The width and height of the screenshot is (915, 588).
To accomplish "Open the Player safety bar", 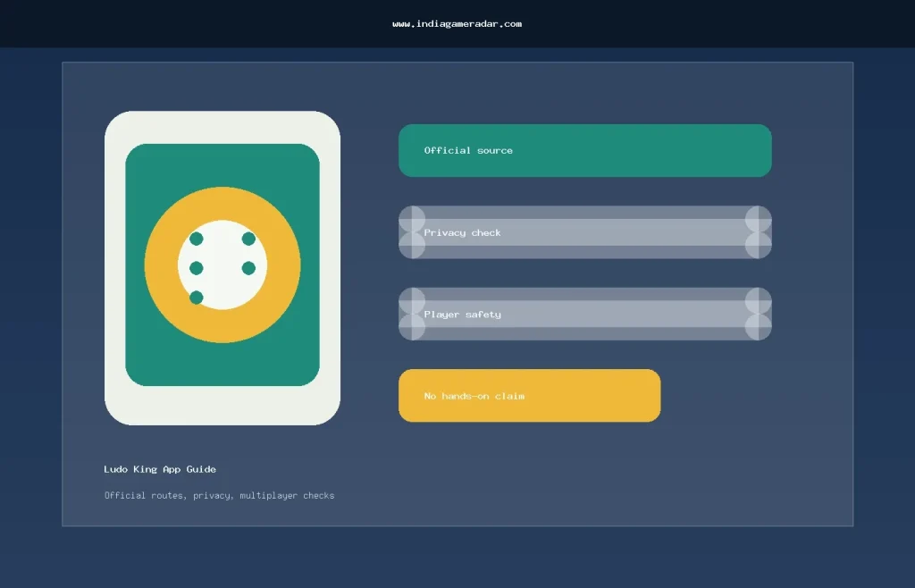I will pyautogui.click(x=584, y=314).
